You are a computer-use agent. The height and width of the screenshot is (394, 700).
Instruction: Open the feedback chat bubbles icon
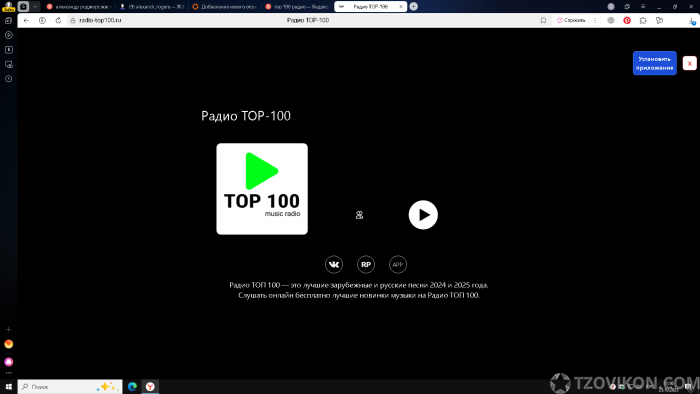point(659,21)
